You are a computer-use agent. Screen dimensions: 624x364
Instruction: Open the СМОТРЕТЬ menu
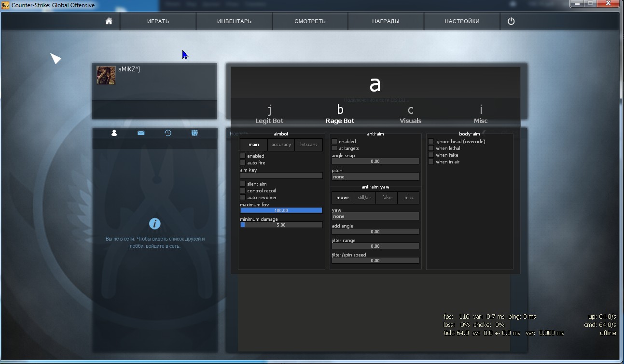tap(310, 21)
